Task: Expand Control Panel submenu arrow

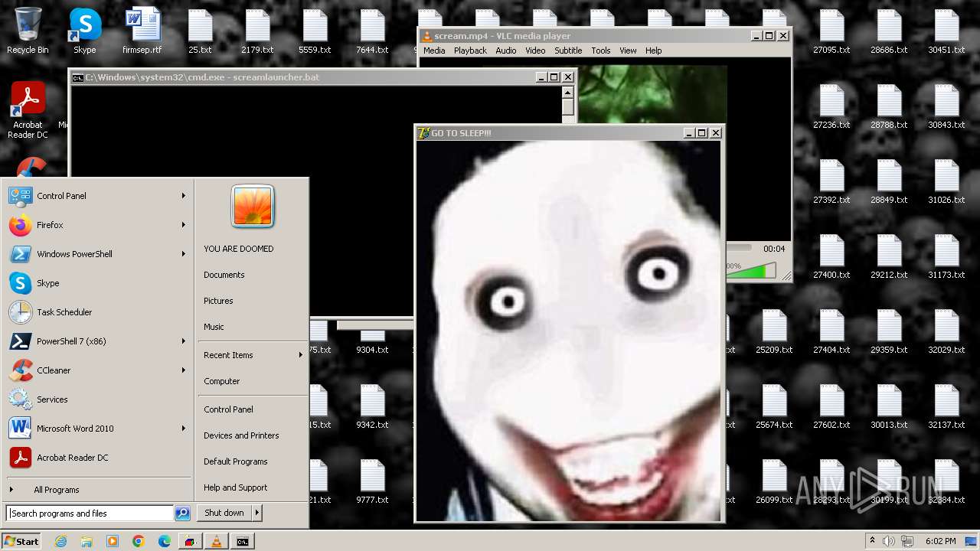Action: coord(184,196)
